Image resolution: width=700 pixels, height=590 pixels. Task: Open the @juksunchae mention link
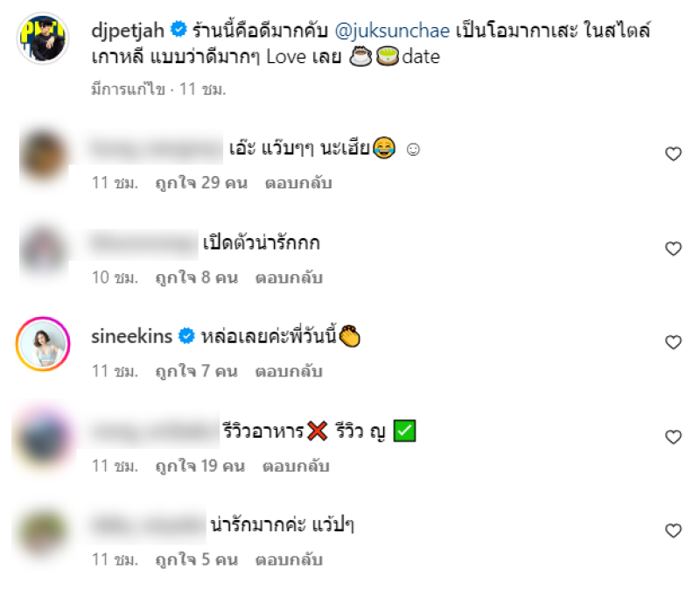coord(392,31)
